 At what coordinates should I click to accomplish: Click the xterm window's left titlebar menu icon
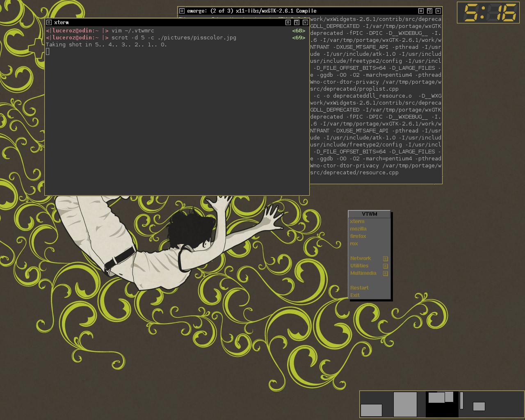coord(49,23)
